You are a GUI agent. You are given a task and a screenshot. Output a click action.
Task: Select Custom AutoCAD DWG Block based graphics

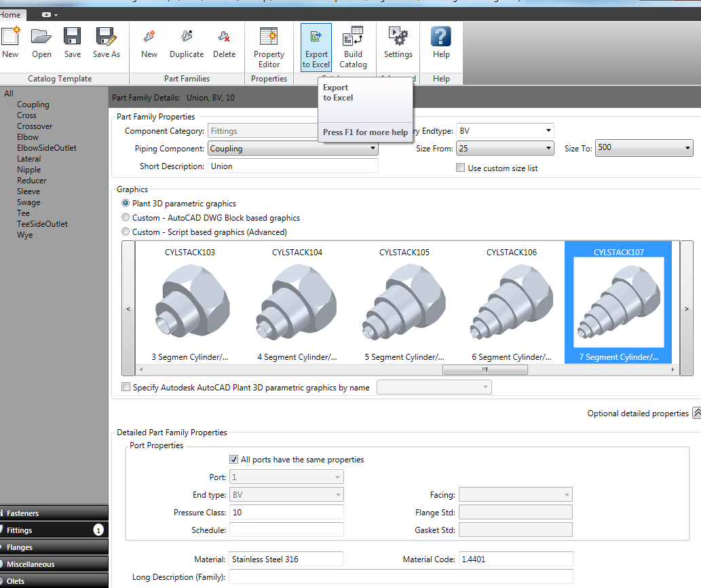[x=126, y=218]
